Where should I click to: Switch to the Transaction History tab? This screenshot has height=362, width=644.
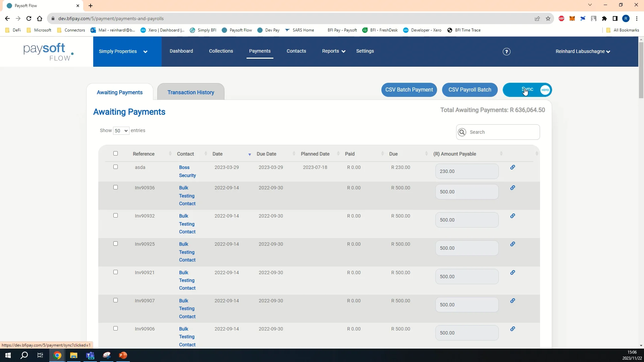tap(191, 93)
